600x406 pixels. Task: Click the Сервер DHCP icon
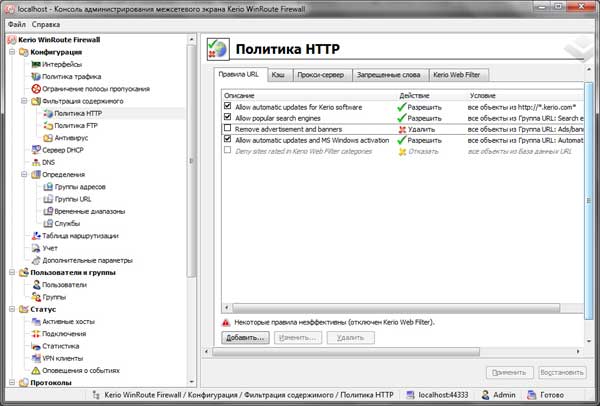point(36,150)
